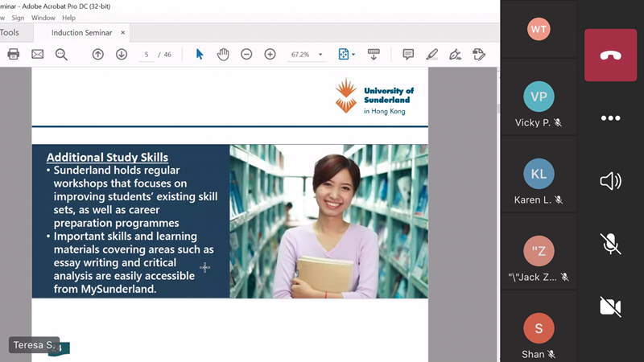Open the Find text magnifier tool
The image size is (644, 362).
tap(61, 54)
